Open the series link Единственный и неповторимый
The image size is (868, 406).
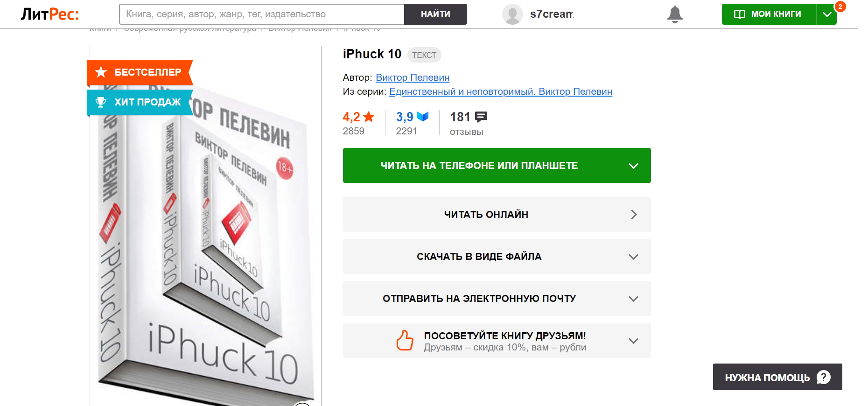500,91
